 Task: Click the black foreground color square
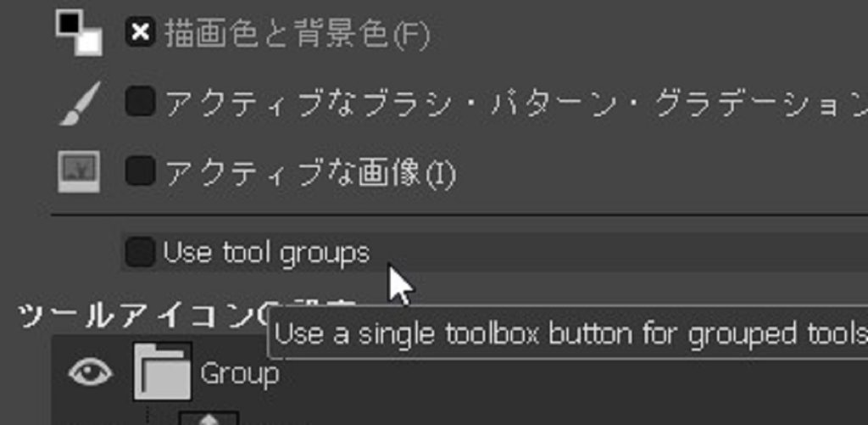[68, 23]
